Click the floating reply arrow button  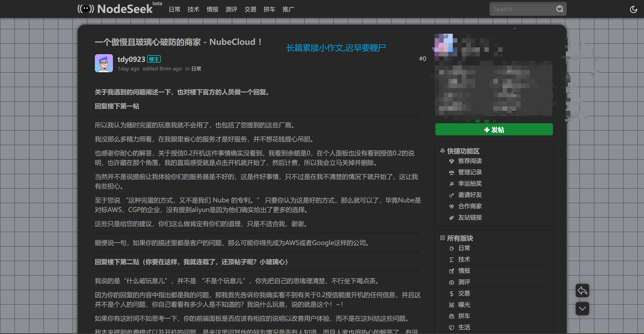582,291
